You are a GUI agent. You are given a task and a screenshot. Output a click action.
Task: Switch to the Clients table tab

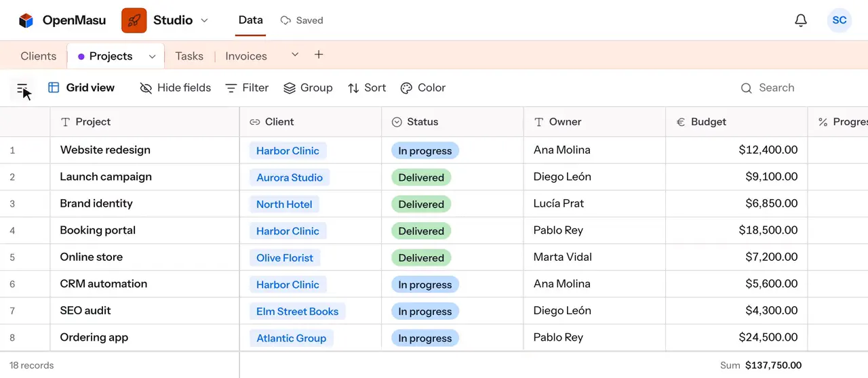point(39,56)
